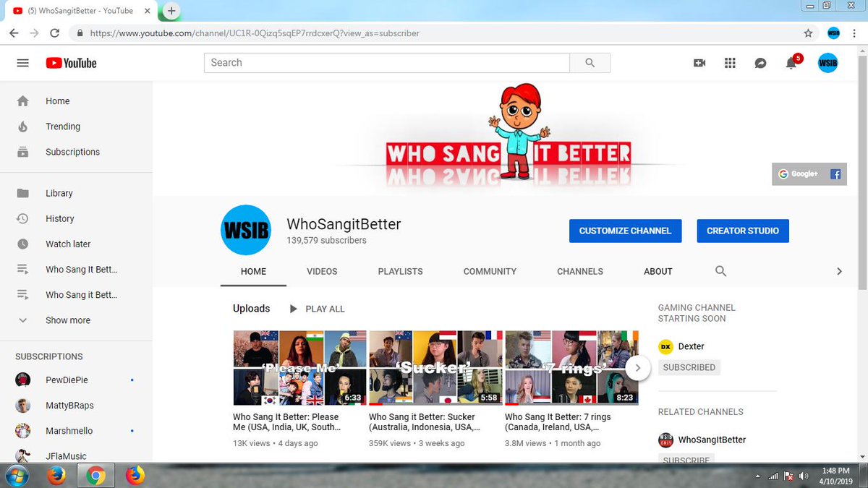Image resolution: width=868 pixels, height=488 pixels.
Task: Click CUSTOMIZE CHANNEL button
Action: pyautogui.click(x=625, y=231)
